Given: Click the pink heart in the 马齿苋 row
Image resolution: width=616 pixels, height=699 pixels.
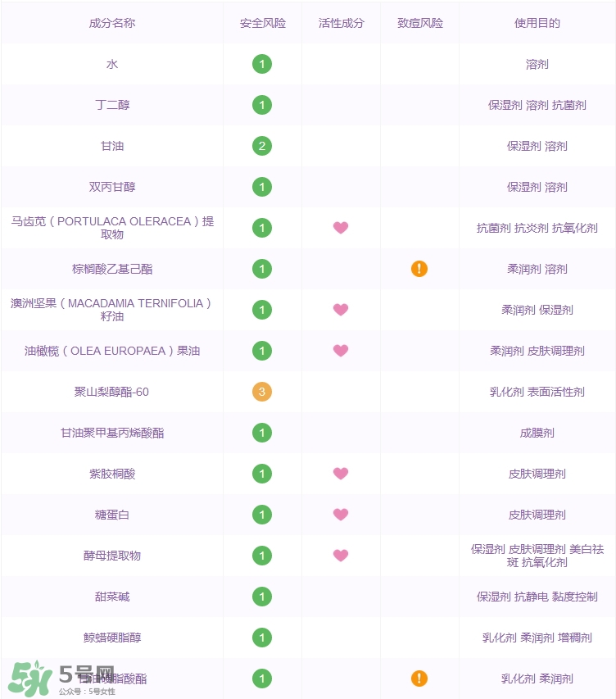Looking at the screenshot, I should [341, 228].
